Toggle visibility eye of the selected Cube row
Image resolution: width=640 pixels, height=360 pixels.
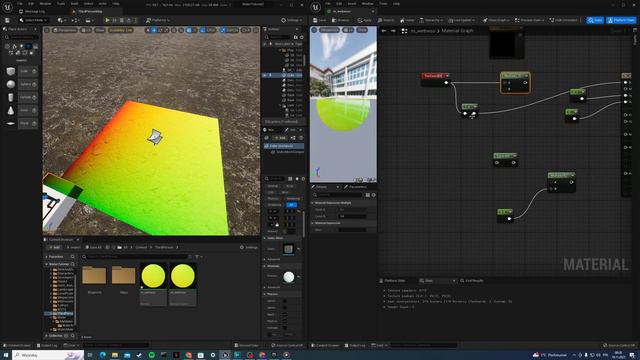point(264,75)
